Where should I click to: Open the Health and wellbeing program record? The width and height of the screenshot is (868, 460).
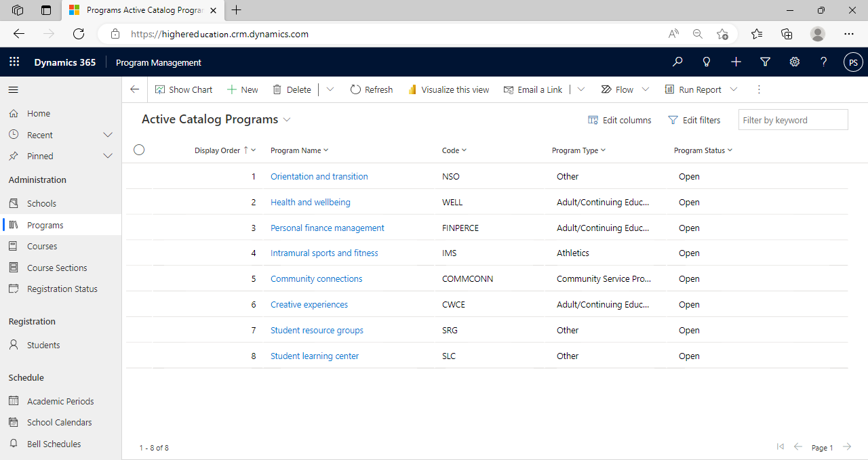point(310,202)
